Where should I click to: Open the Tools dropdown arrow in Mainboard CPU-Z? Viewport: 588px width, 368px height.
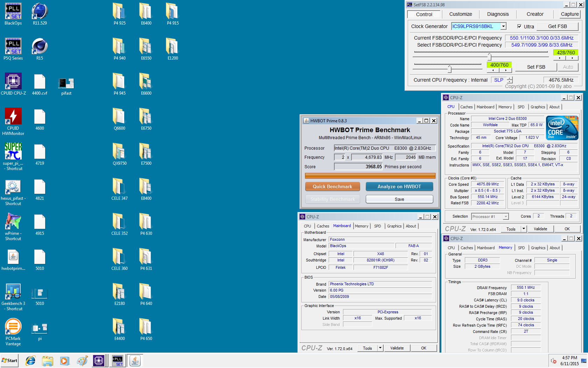click(380, 348)
